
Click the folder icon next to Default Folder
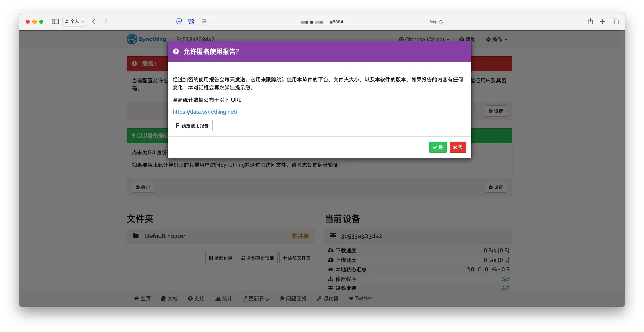(136, 236)
